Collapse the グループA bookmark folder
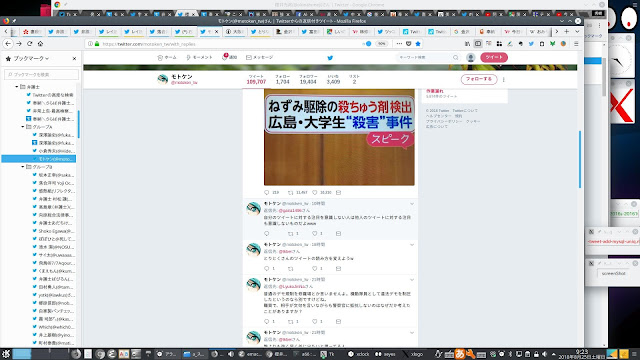Screen dimensions: 640x360 (x=23, y=127)
